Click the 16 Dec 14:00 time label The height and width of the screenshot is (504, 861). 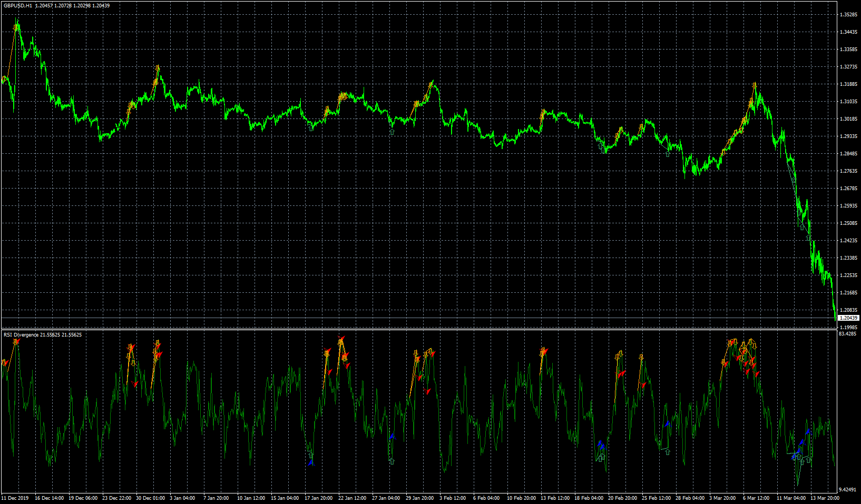[x=49, y=498]
